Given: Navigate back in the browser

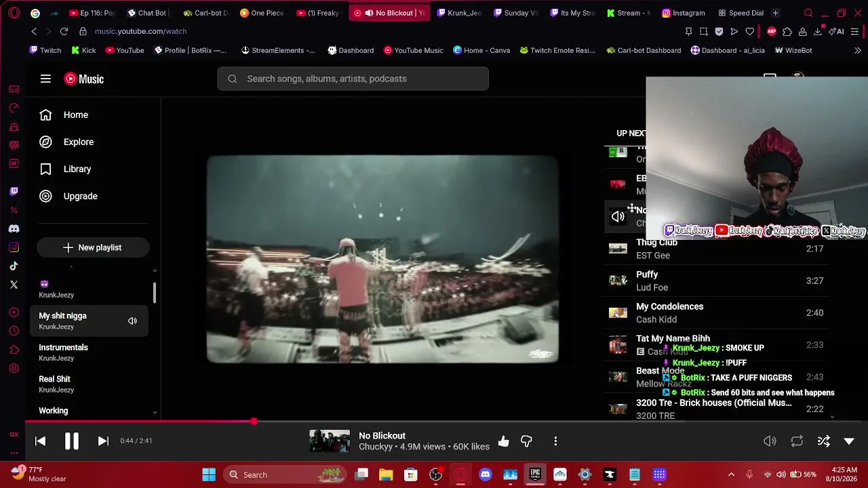Looking at the screenshot, I should pos(34,31).
